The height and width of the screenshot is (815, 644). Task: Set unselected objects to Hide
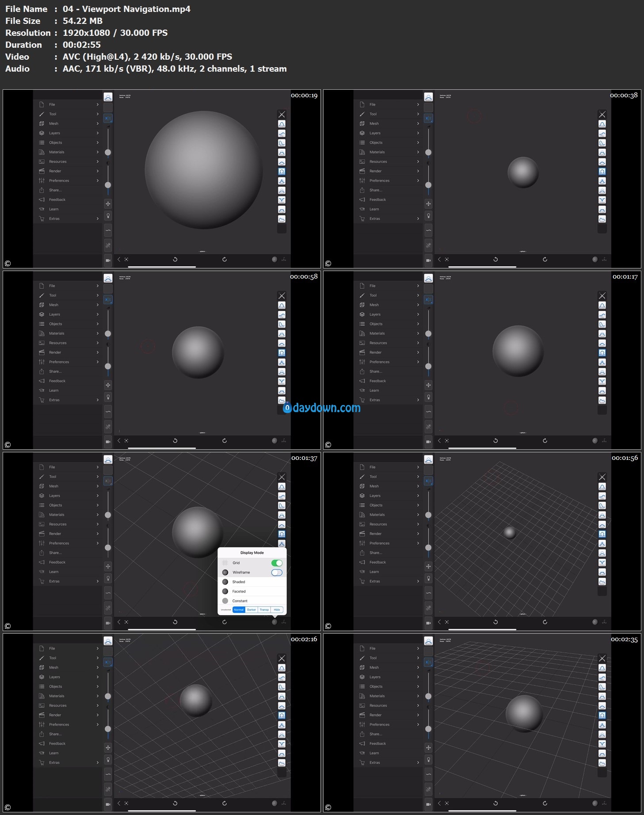tap(277, 610)
